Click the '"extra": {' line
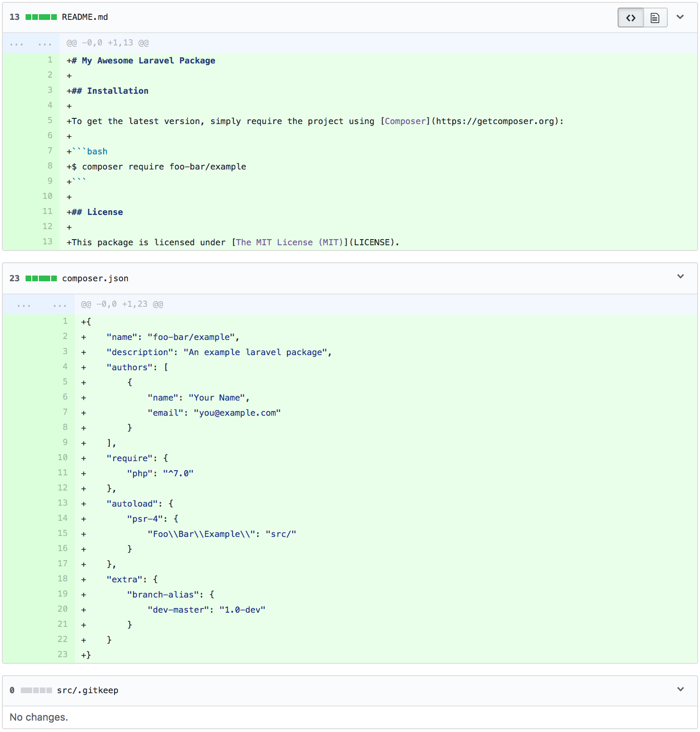Viewport: 700px width, 732px height. pos(132,580)
